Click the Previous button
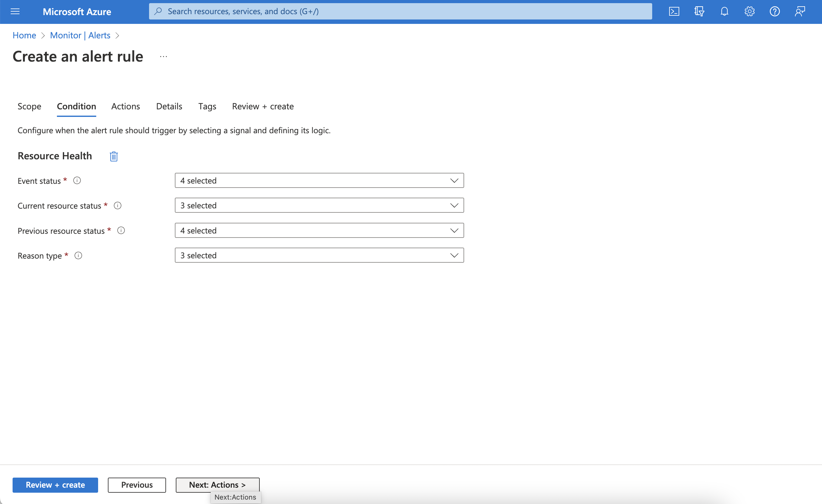 coord(137,485)
